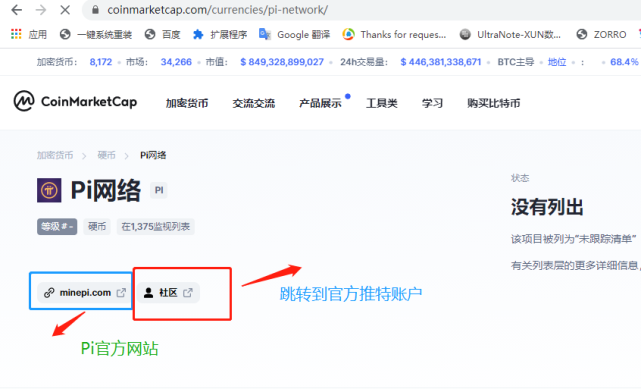Click the purple Pi coin logo

(x=49, y=190)
